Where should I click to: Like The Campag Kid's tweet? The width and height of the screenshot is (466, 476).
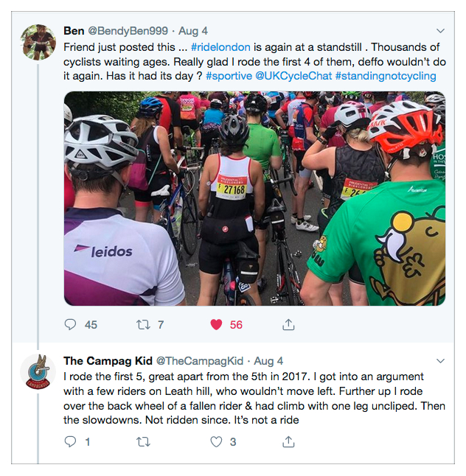pos(217,442)
